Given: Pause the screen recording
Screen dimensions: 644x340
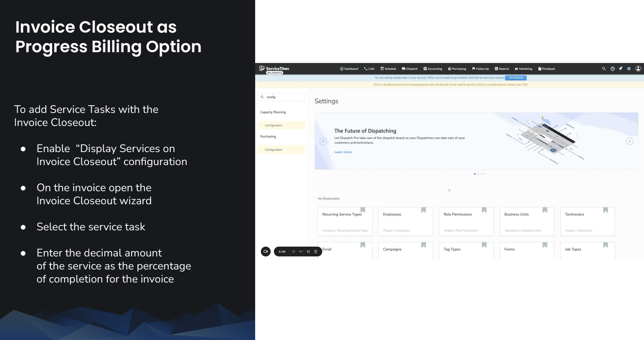Looking at the screenshot, I should point(308,252).
